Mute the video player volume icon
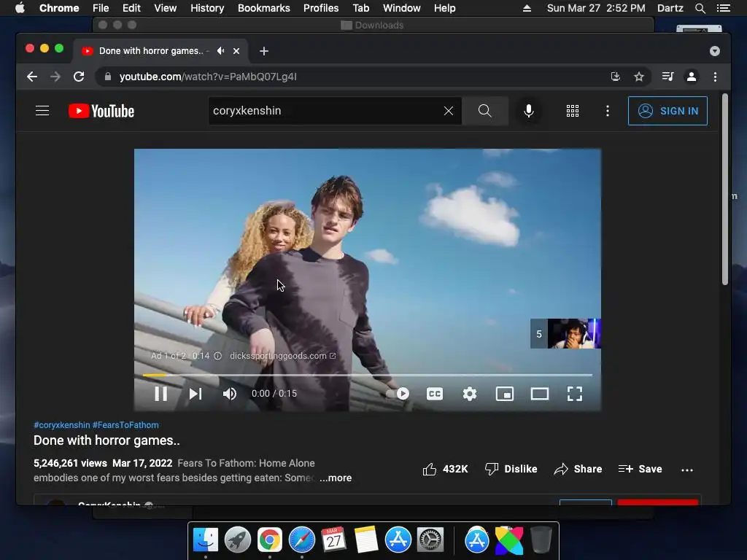The width and height of the screenshot is (747, 560). tap(230, 394)
